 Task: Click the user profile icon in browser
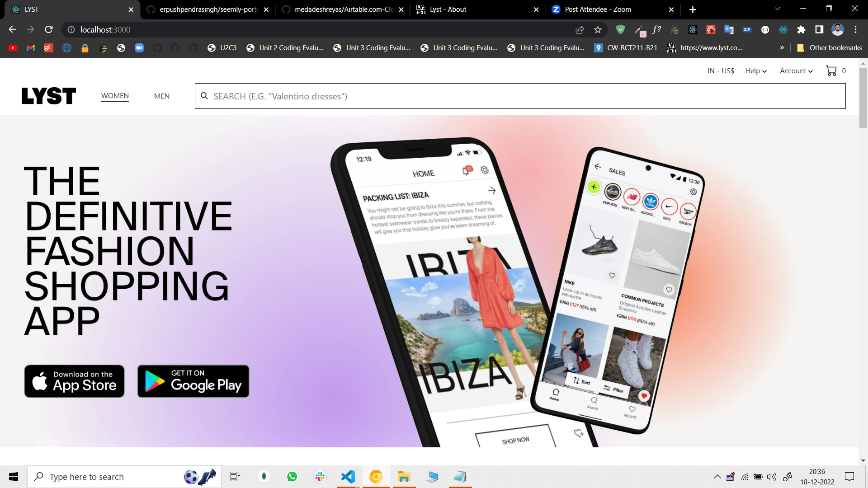[x=839, y=30]
